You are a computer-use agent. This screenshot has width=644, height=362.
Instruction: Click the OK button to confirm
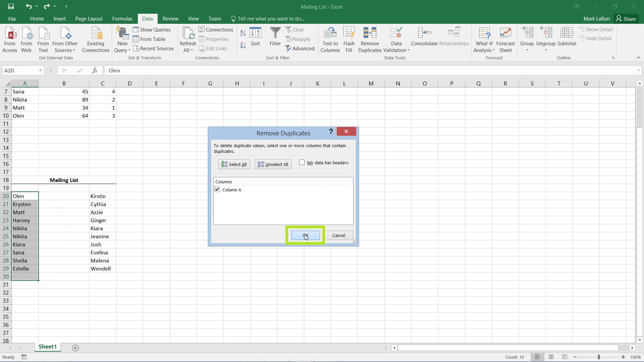pyautogui.click(x=305, y=235)
